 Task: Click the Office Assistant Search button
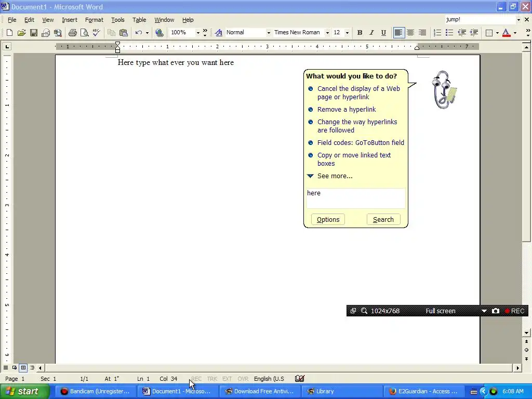[x=383, y=220]
